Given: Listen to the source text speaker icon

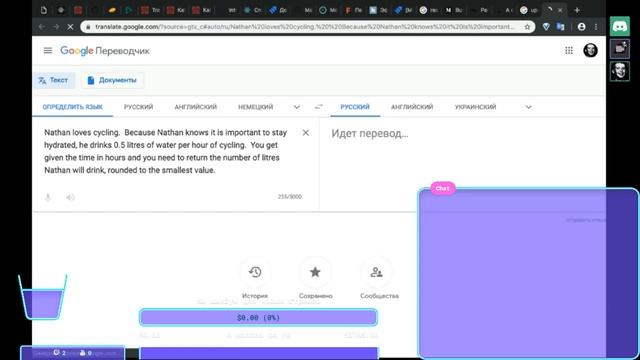Looking at the screenshot, I should (70, 197).
